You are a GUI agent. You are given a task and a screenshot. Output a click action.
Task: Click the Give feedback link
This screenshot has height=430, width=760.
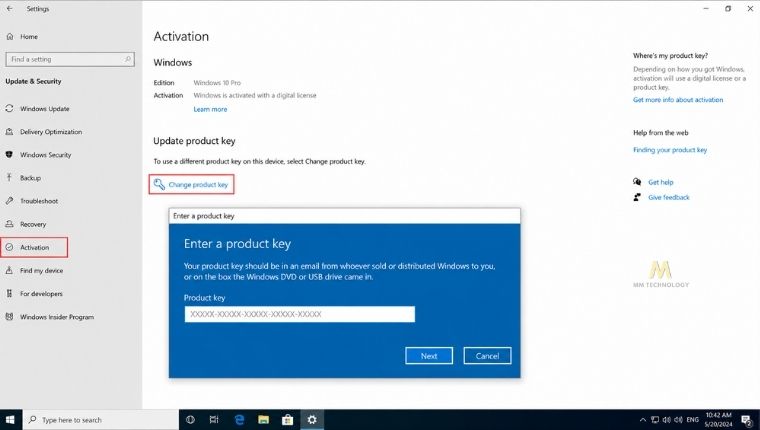click(668, 197)
